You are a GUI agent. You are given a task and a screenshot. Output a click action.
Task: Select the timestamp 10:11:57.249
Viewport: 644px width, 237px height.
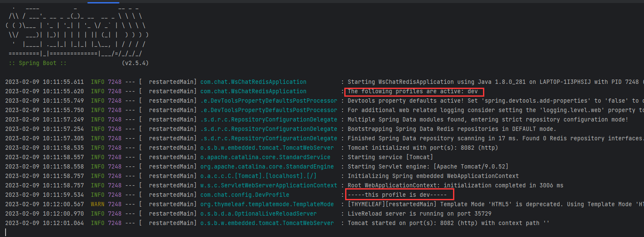(63, 119)
